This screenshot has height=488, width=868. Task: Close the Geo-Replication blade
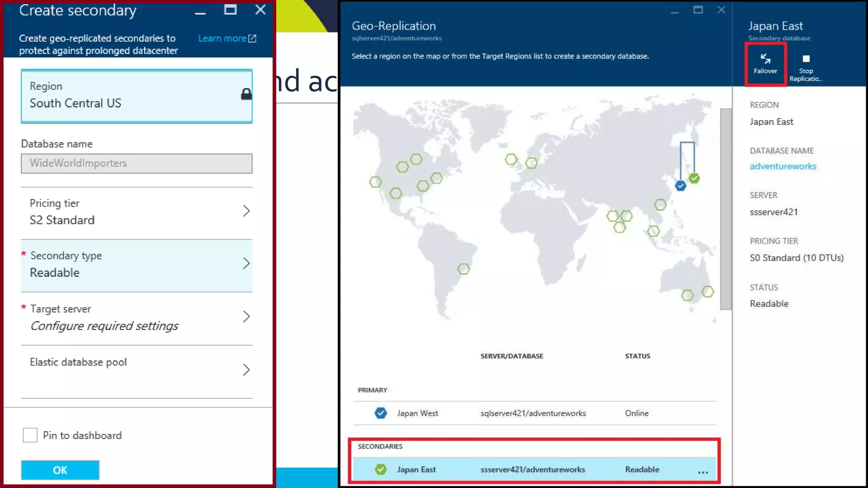tap(721, 10)
